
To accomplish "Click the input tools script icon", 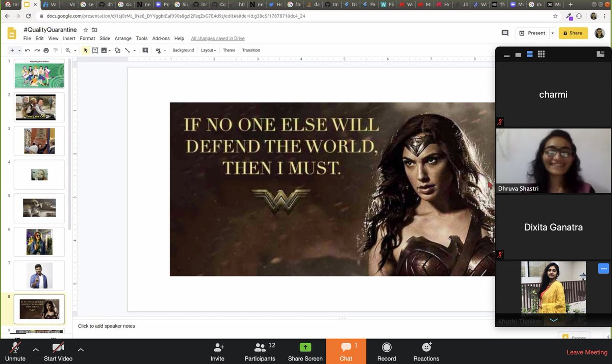I will (x=158, y=50).
